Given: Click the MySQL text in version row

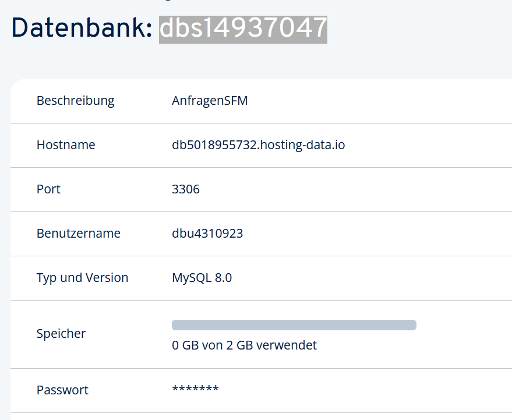Looking at the screenshot, I should (x=190, y=278).
